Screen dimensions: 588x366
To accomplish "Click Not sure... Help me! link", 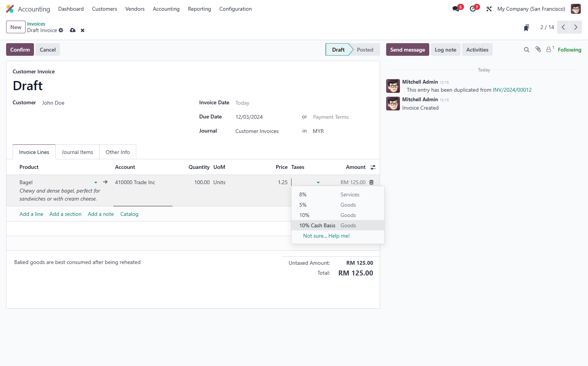I will 326,236.
